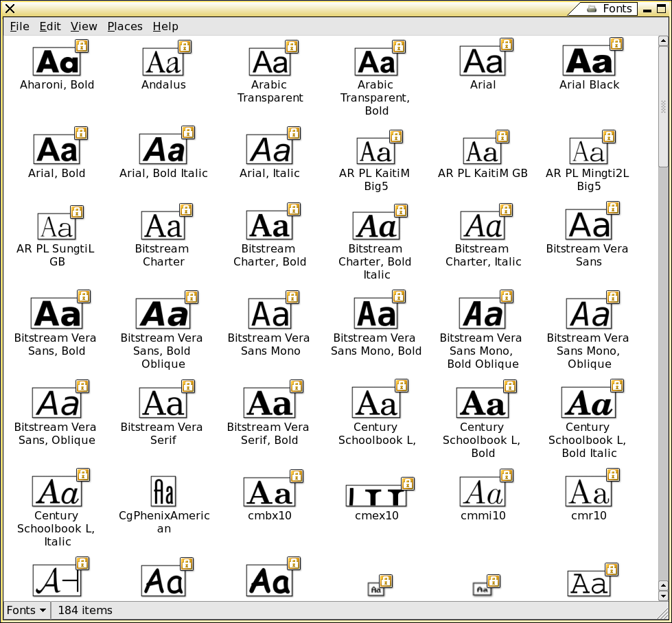This screenshot has height=623, width=672.
Task: Select the CgPhenixAmerican font icon
Action: pyautogui.click(x=163, y=491)
